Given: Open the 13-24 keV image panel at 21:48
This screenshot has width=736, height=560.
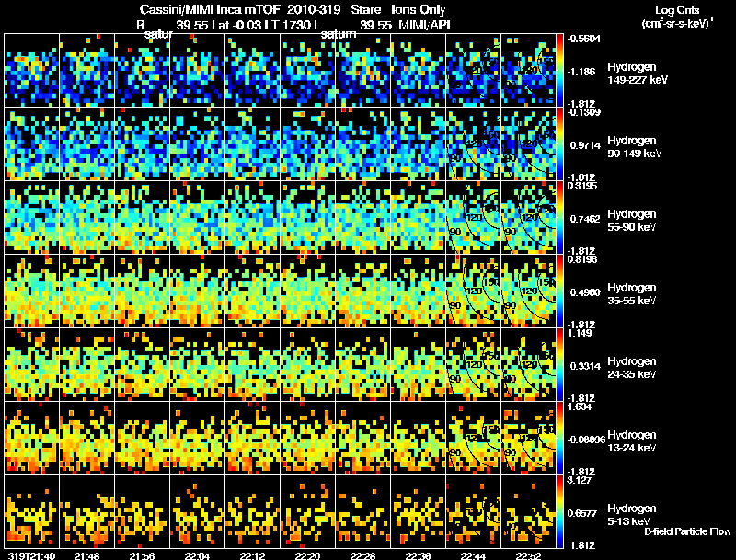Looking at the screenshot, I should point(86,438).
